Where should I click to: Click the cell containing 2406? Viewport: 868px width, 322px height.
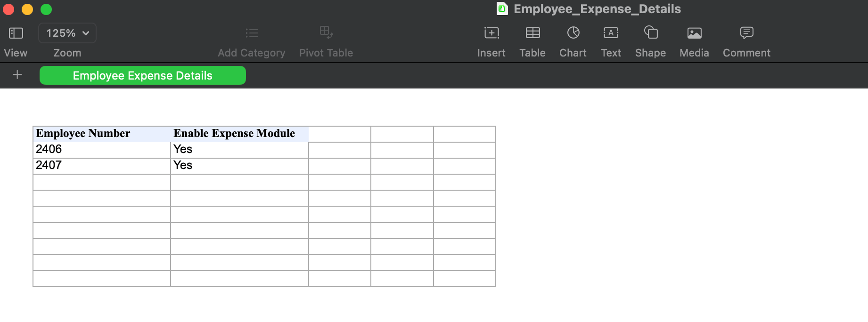101,150
